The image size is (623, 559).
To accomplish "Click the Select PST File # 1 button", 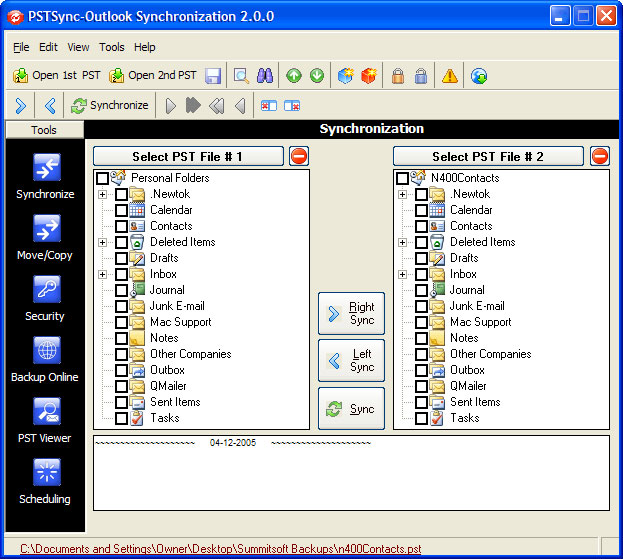I will click(x=188, y=156).
